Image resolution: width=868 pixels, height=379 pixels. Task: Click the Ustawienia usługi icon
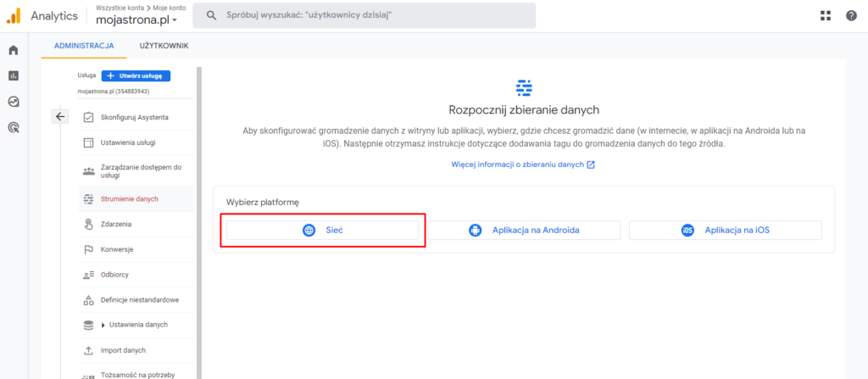pos(88,143)
